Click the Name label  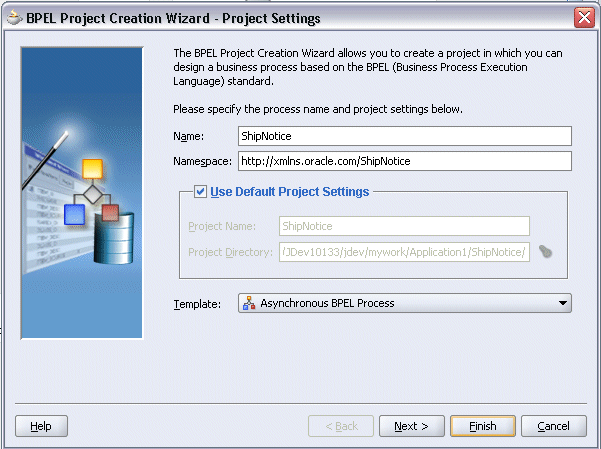tap(189, 136)
